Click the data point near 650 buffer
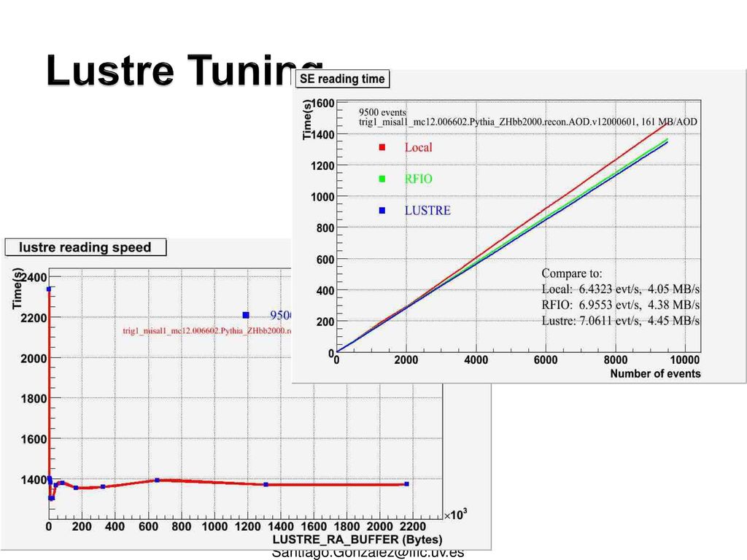The image size is (747, 560). (158, 480)
